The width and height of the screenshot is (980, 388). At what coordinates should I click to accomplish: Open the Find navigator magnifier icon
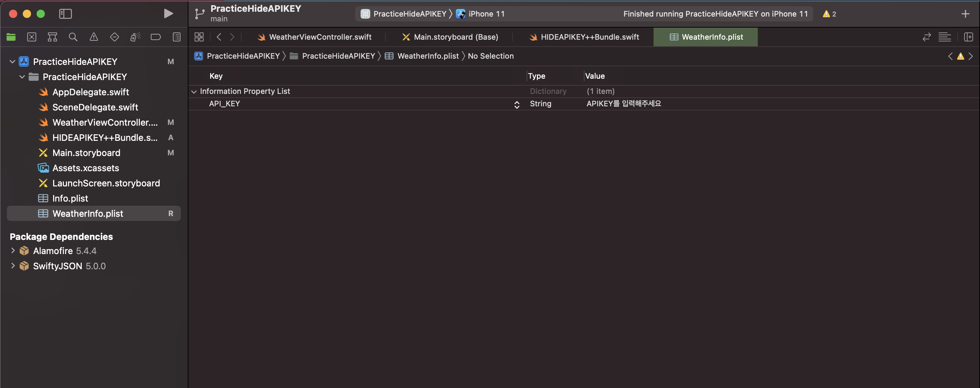click(x=73, y=37)
